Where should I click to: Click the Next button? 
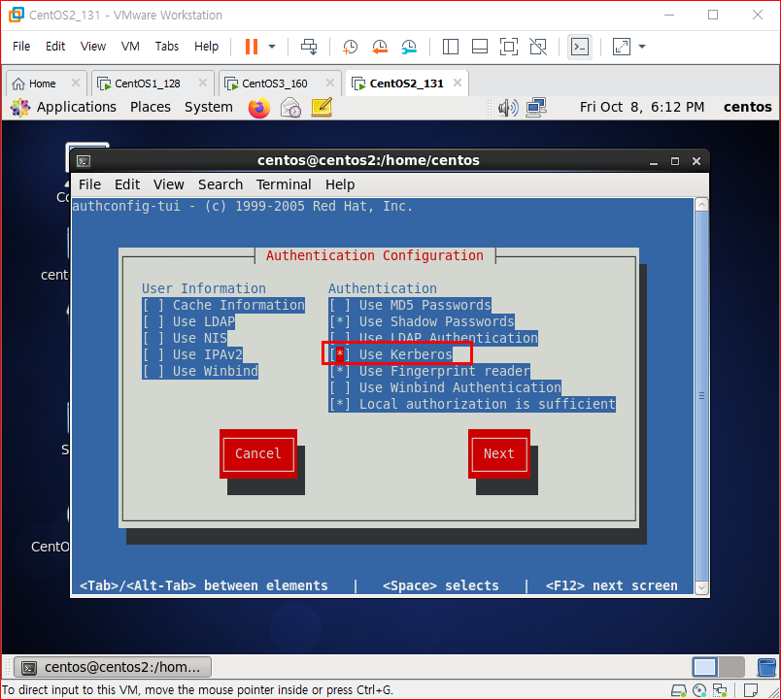[x=498, y=454]
